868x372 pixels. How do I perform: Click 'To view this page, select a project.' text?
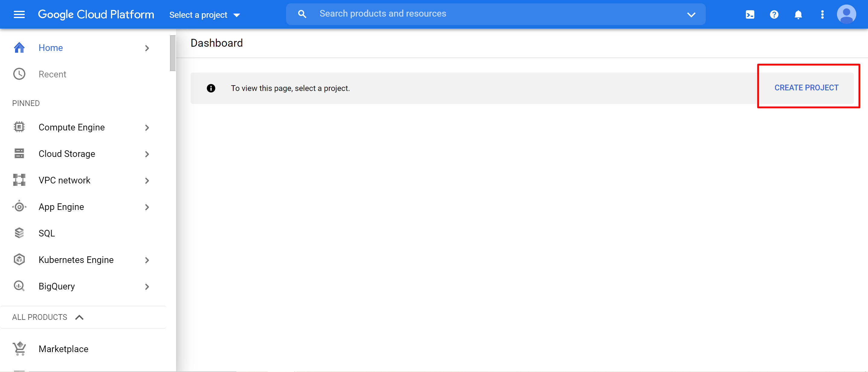pyautogui.click(x=290, y=88)
